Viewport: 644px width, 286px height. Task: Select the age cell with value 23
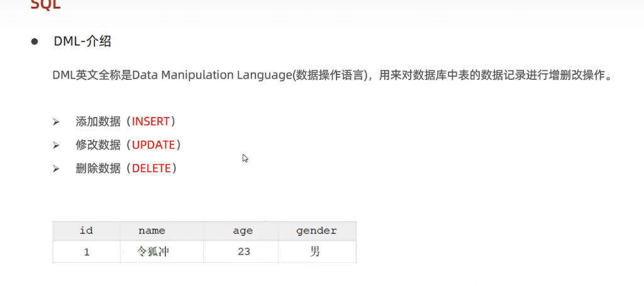(243, 252)
